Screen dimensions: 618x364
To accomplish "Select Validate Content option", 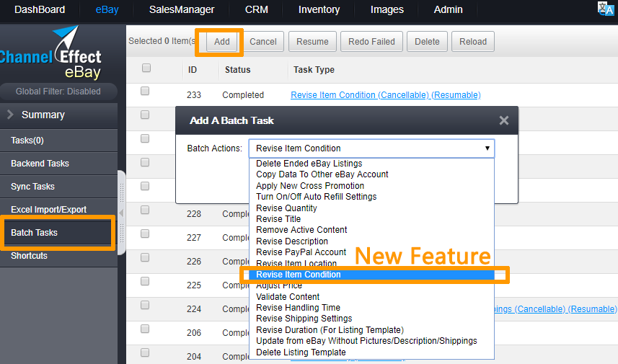I will (x=371, y=297).
